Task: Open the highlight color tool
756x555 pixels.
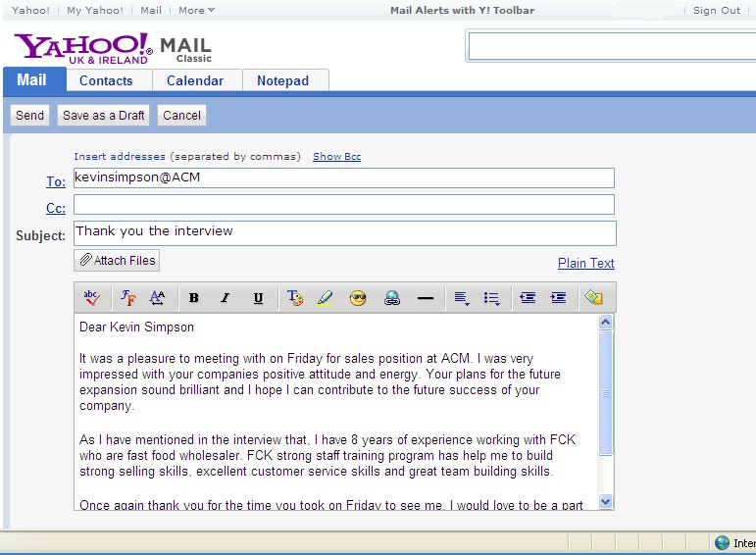Action: [x=326, y=298]
